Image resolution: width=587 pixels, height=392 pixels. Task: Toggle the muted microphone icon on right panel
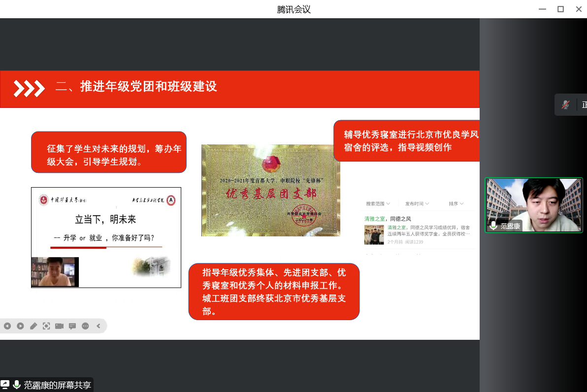point(566,104)
